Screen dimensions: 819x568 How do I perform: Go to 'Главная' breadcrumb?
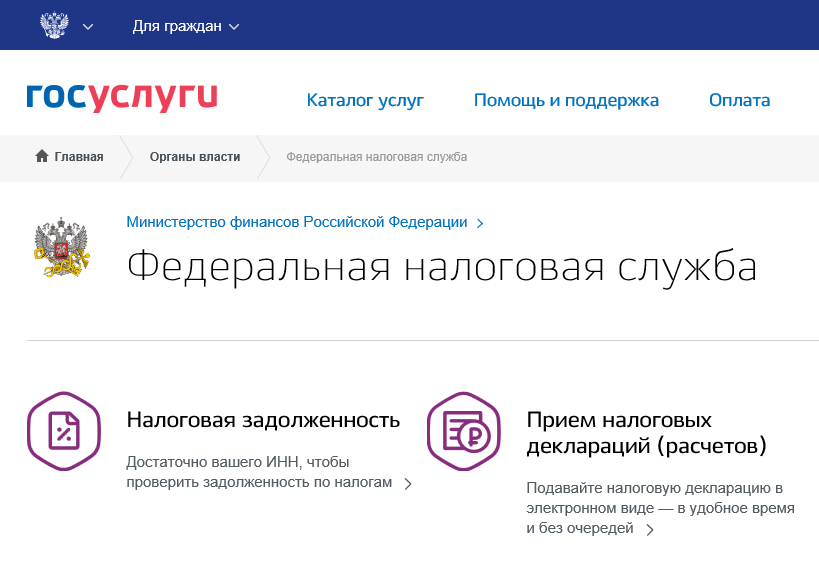(79, 157)
